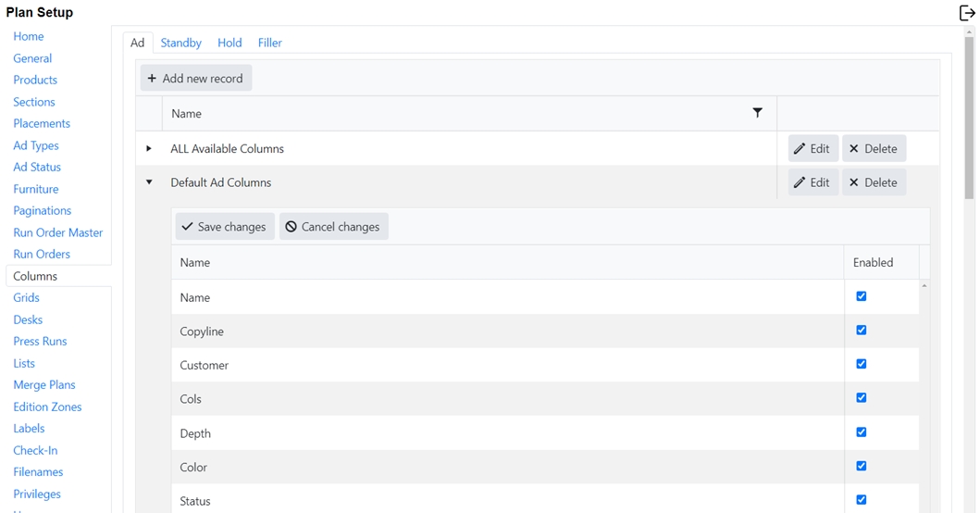Screen dimensions: 980x513
Task: Switch to the Standby tab
Action: coord(180,43)
